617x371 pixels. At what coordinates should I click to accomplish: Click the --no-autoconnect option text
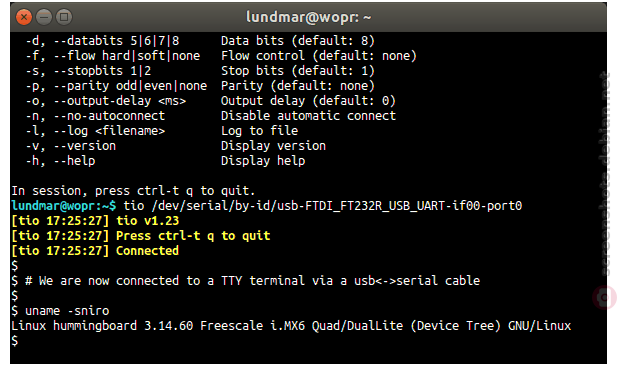109,116
